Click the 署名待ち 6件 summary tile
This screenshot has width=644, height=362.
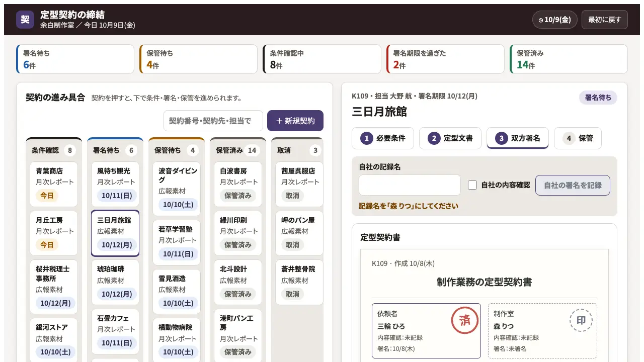pyautogui.click(x=75, y=59)
